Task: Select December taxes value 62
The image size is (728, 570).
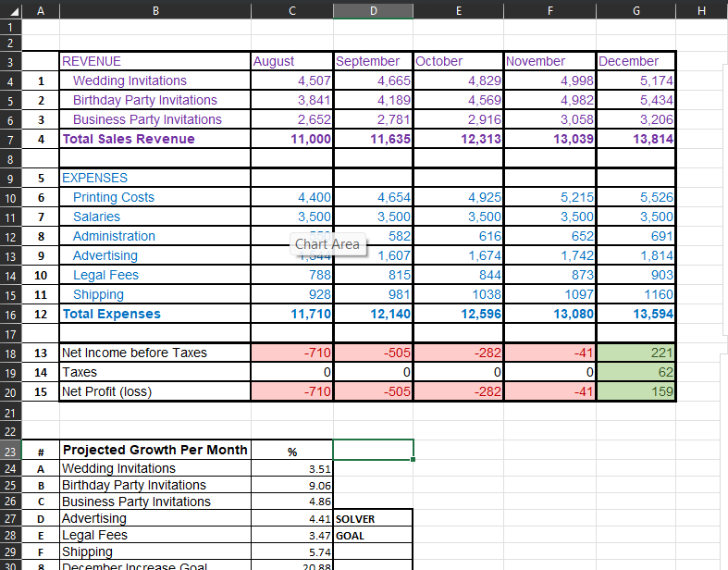Action: pos(636,373)
